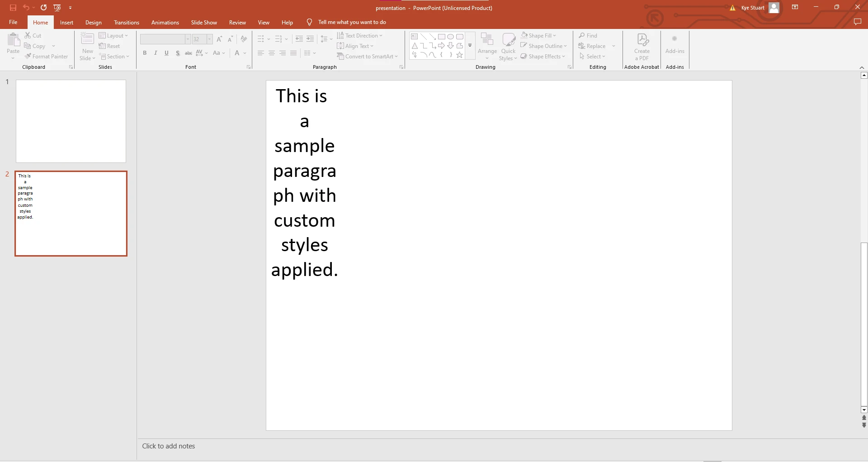Click Kye Stuart account name
Viewport: 868px width, 462px height.
tap(753, 8)
